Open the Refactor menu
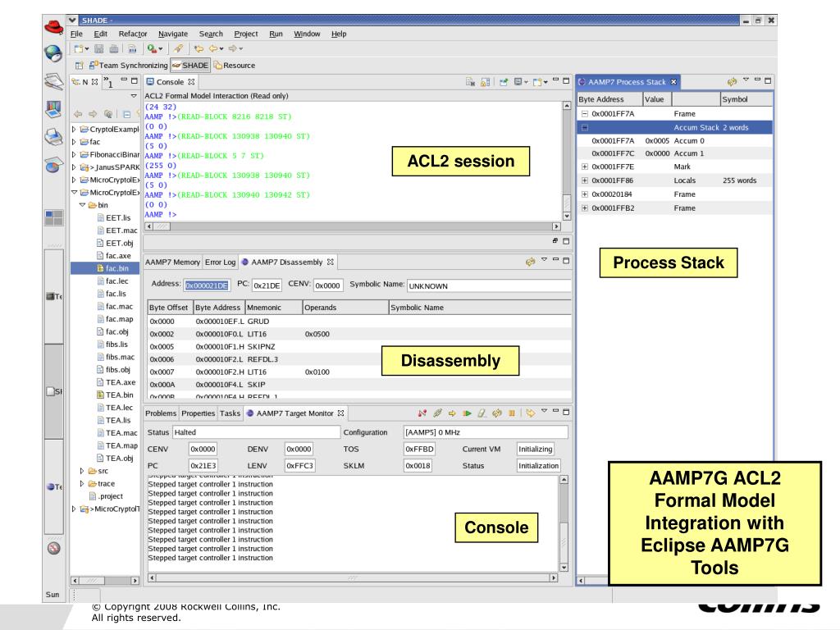 [x=133, y=34]
